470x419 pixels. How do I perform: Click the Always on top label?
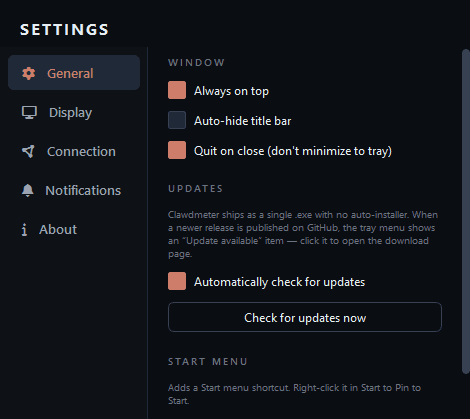click(x=231, y=91)
